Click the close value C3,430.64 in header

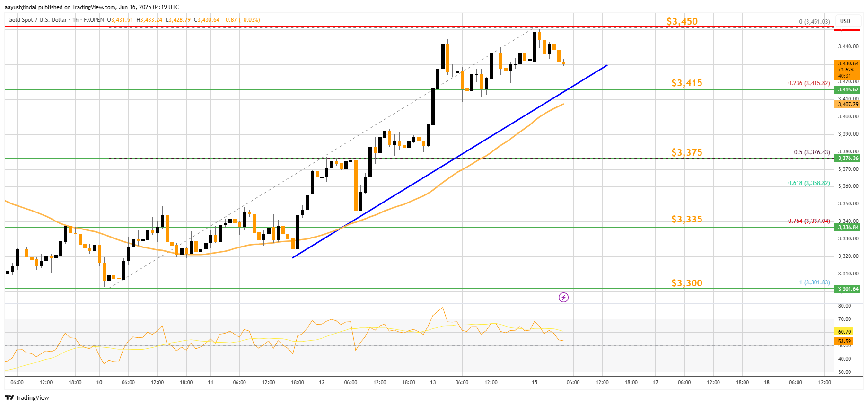[207, 20]
